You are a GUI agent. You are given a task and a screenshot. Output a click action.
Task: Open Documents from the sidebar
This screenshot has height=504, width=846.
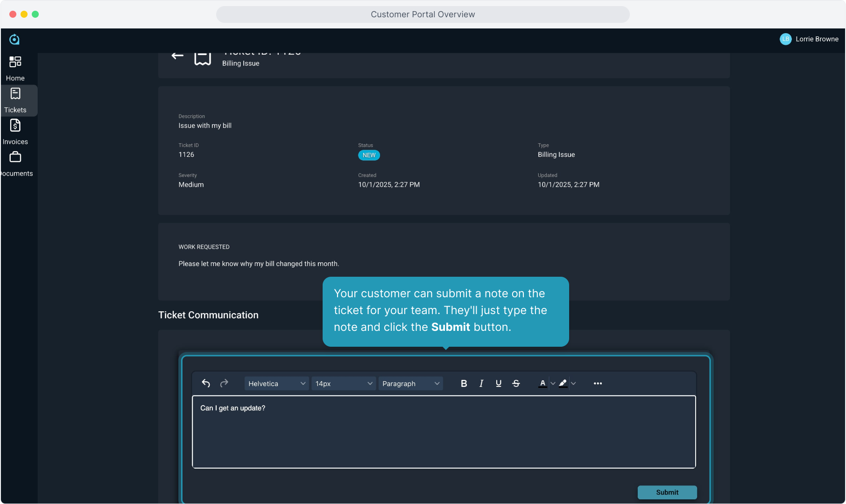tap(15, 163)
